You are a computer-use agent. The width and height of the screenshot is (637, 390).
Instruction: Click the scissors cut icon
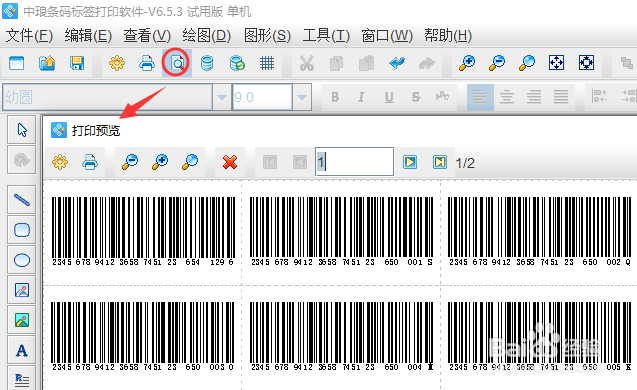[307, 63]
